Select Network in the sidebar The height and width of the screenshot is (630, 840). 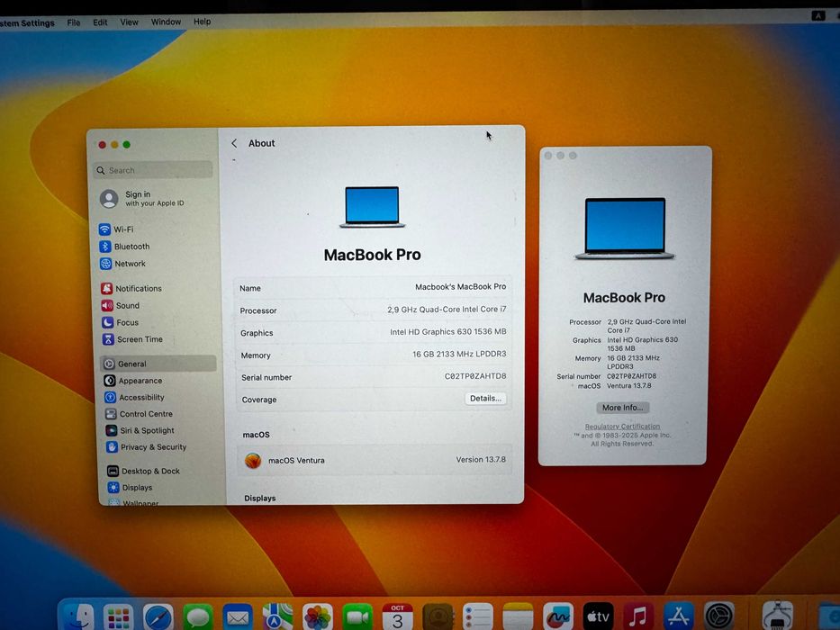[x=122, y=264]
